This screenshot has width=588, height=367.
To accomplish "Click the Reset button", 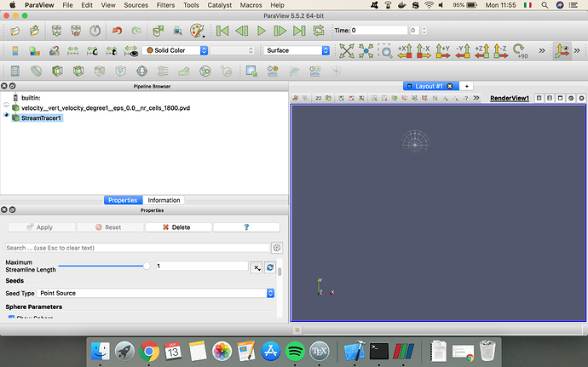I will [110, 227].
